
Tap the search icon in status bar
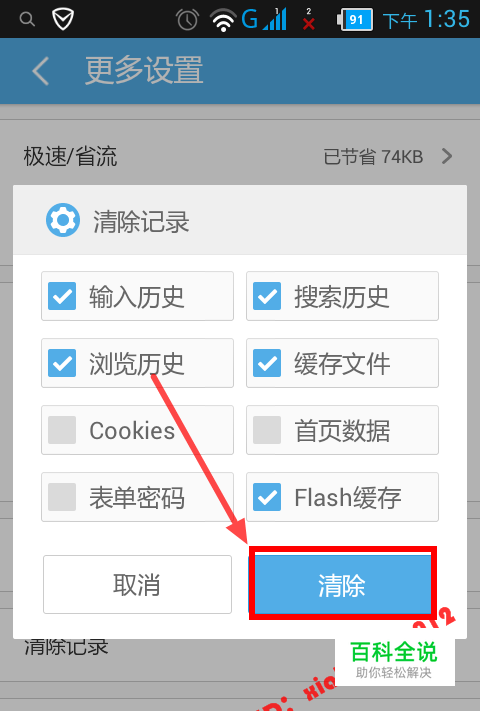(27, 19)
